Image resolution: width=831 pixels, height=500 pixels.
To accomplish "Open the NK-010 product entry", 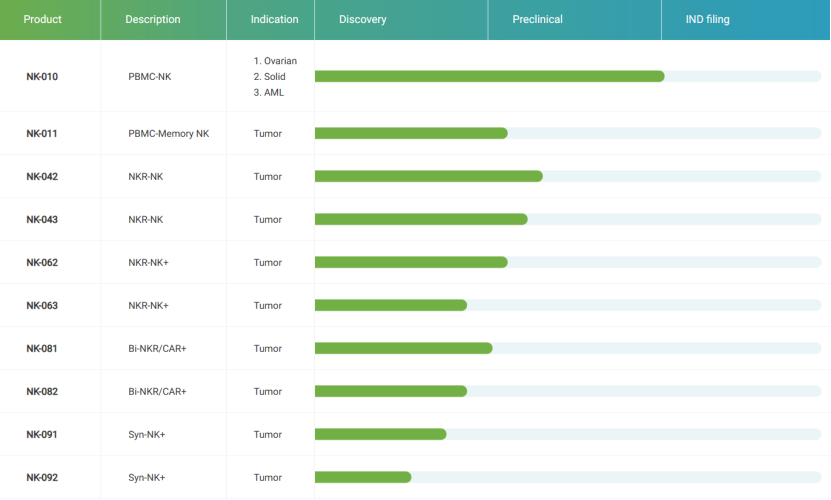I will tap(42, 77).
